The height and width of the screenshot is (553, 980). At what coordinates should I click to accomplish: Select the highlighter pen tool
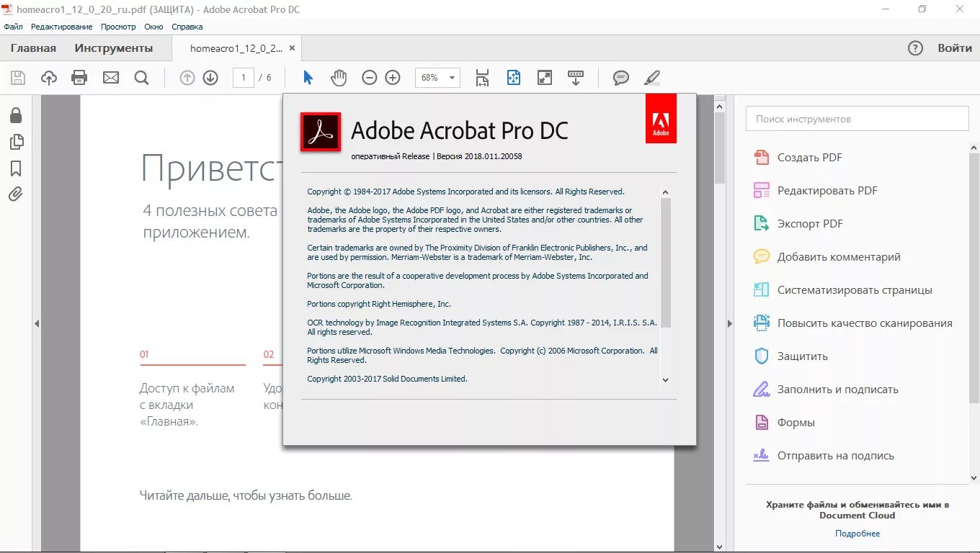pos(652,78)
